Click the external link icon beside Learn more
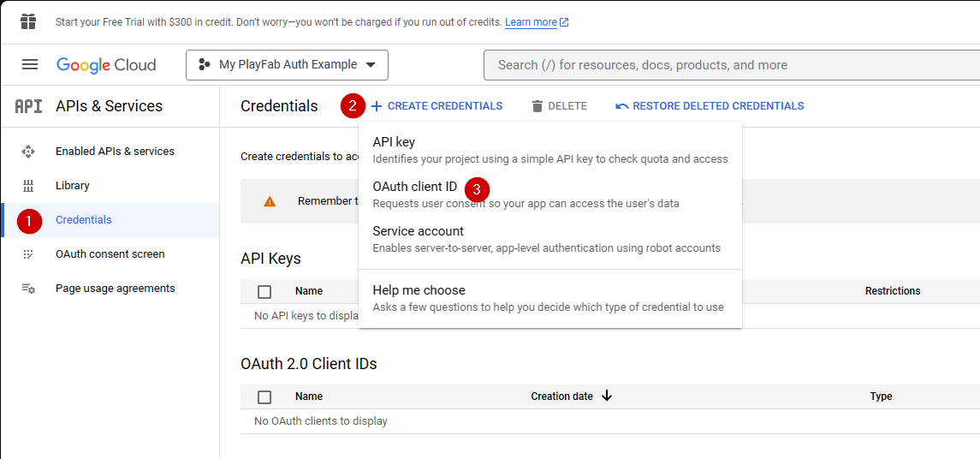This screenshot has width=980, height=459. (564, 22)
